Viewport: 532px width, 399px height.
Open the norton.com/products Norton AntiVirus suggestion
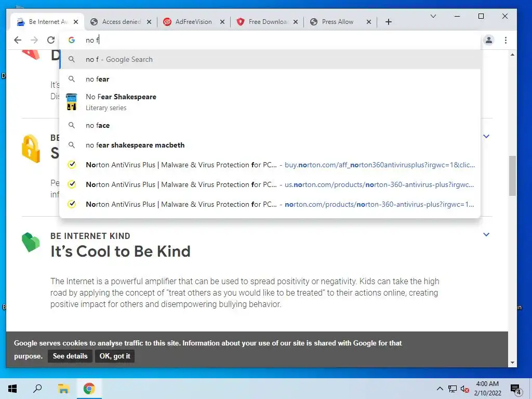tap(270, 204)
